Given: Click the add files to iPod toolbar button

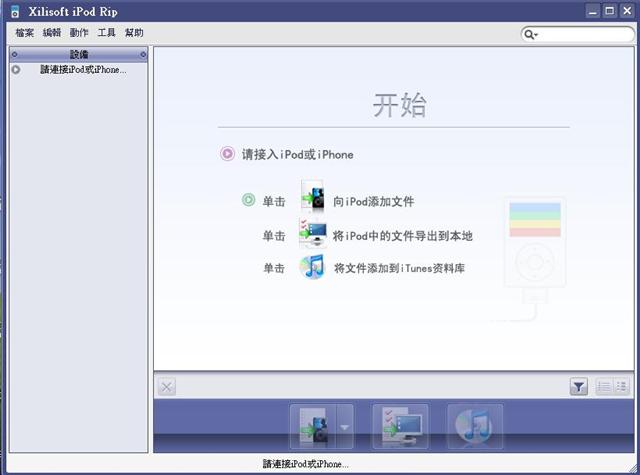Looking at the screenshot, I should point(310,427).
